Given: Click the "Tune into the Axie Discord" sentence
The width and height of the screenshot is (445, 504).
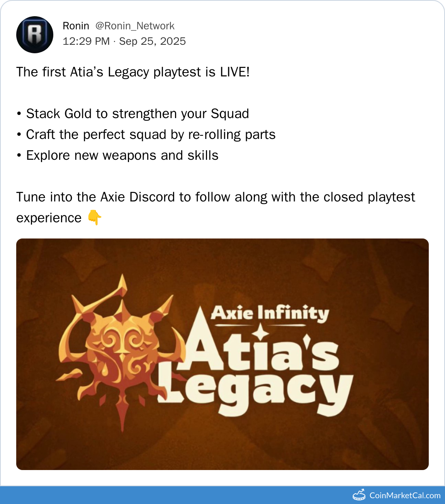Looking at the screenshot, I should [x=216, y=197].
